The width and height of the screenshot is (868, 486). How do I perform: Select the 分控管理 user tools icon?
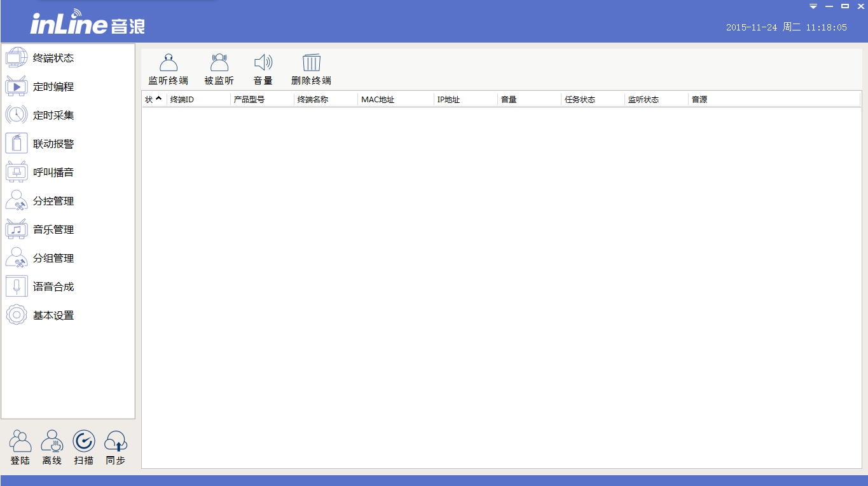17,201
